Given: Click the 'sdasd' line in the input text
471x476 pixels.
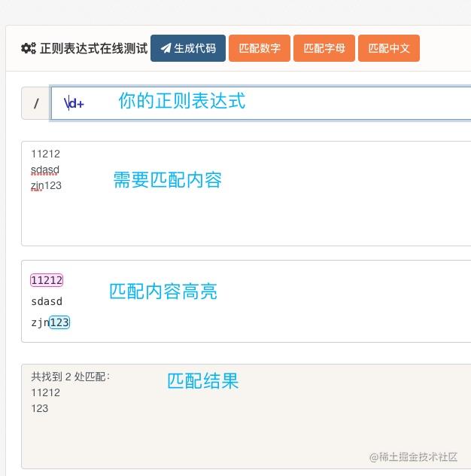Looking at the screenshot, I should [x=45, y=169].
